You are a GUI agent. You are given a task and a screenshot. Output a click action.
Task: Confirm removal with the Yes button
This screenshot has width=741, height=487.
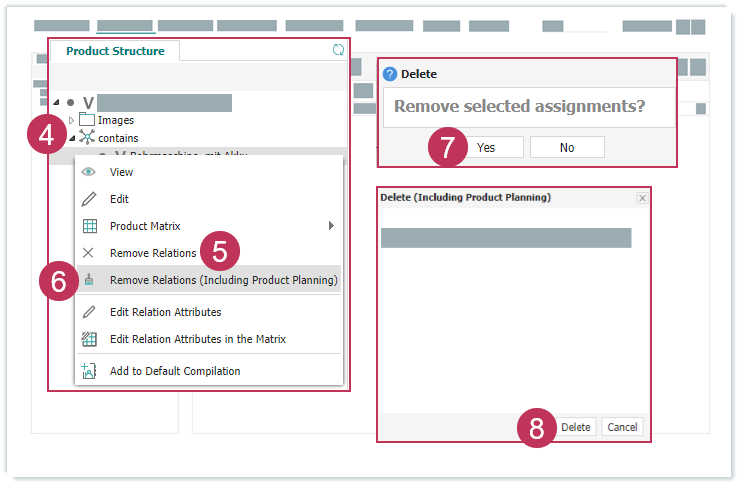coord(486,148)
